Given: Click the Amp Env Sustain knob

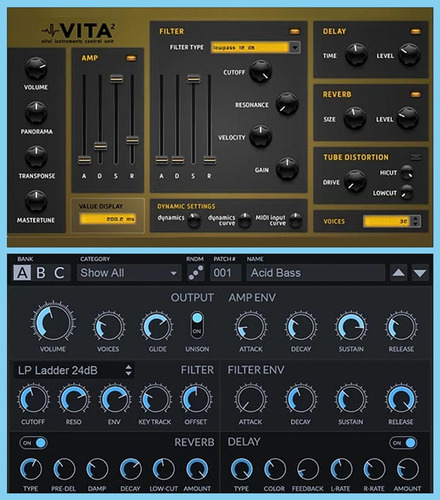Looking at the screenshot, I should (x=351, y=327).
